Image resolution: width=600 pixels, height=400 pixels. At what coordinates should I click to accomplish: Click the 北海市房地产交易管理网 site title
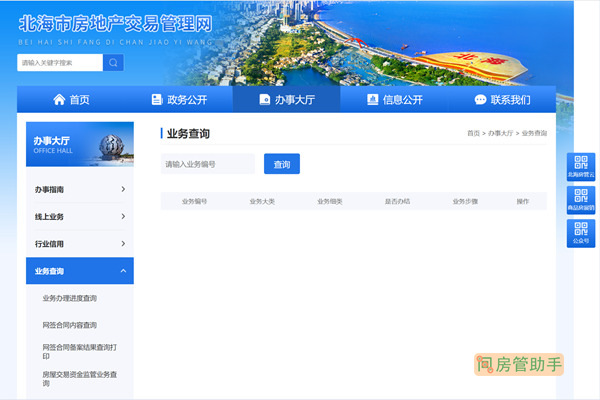coord(116,24)
